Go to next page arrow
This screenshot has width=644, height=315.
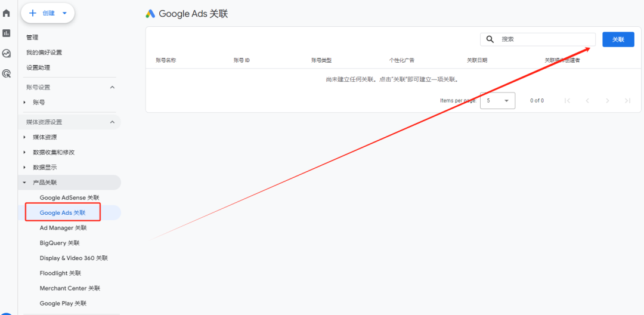pyautogui.click(x=607, y=101)
